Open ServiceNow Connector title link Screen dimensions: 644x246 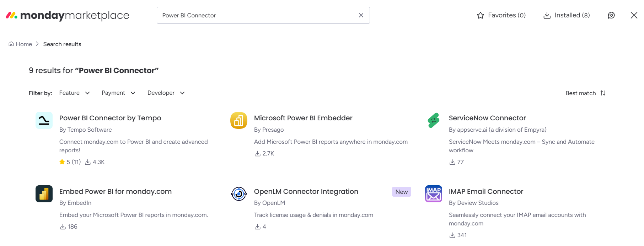click(487, 118)
